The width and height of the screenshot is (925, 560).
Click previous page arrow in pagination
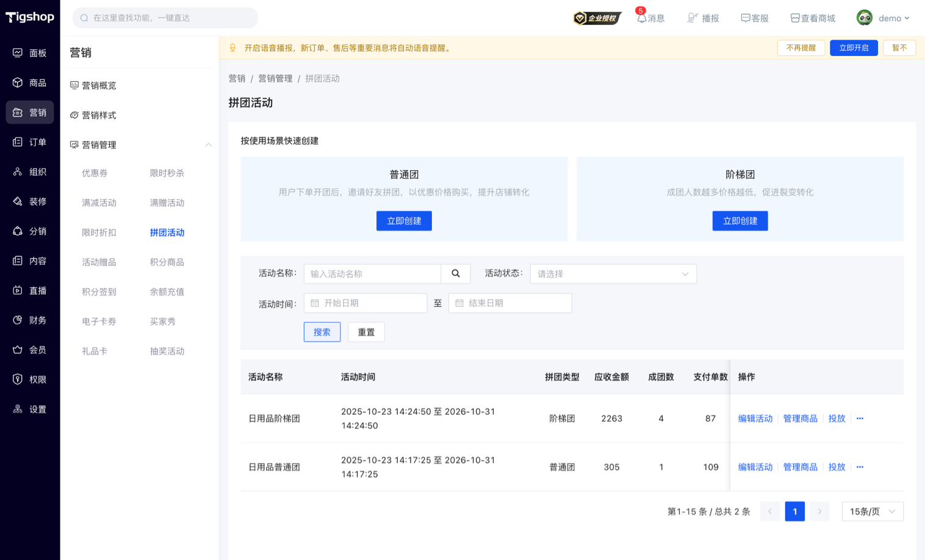pos(770,511)
